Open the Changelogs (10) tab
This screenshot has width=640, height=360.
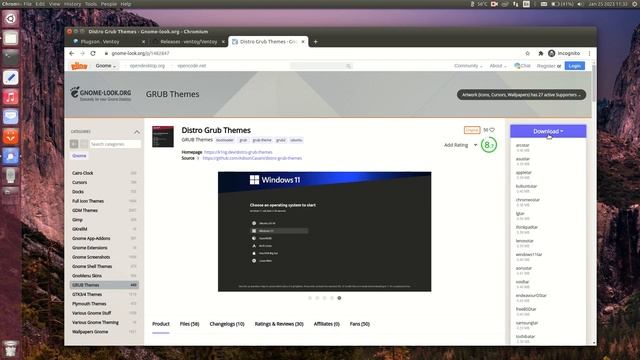tap(227, 324)
